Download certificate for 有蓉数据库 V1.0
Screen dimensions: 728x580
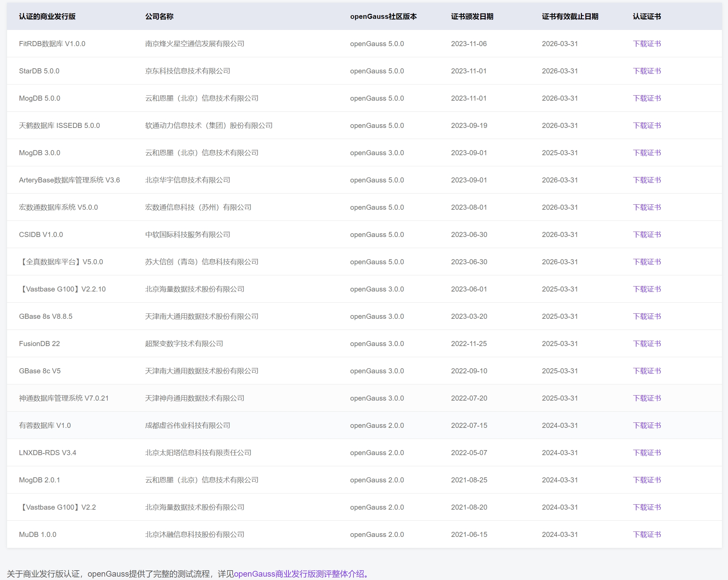647,425
